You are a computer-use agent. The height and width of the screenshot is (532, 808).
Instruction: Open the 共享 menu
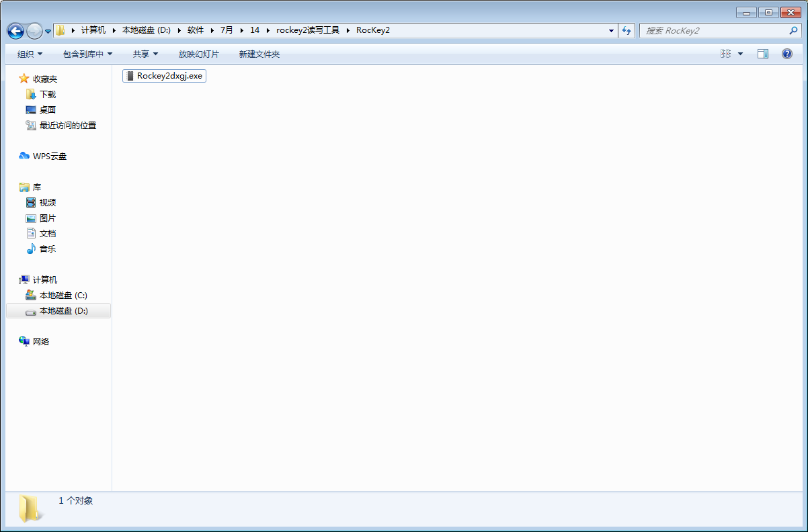pyautogui.click(x=145, y=54)
